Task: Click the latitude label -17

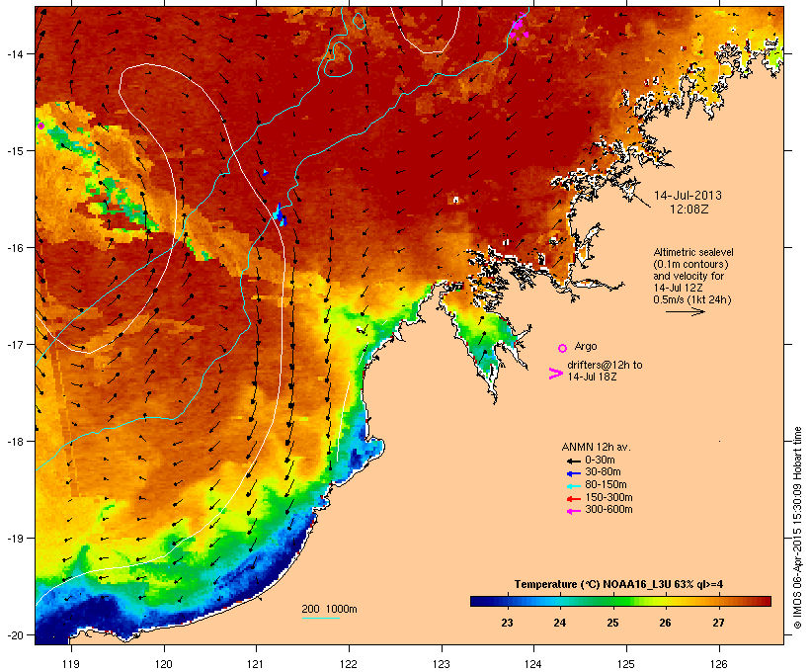Action: [14, 344]
